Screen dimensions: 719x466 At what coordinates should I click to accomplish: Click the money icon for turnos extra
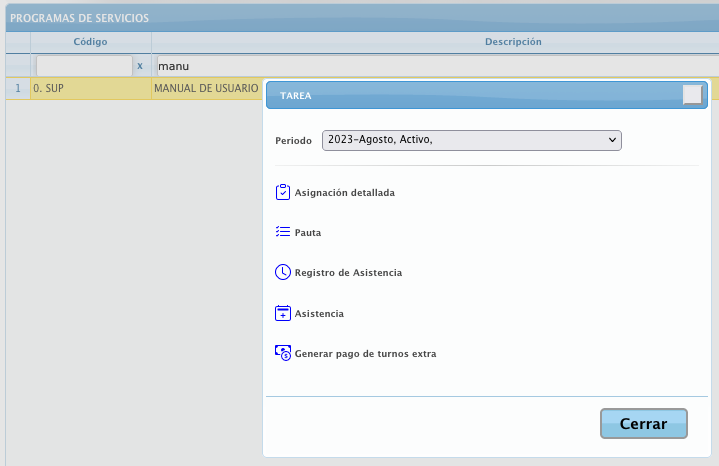[x=282, y=353]
